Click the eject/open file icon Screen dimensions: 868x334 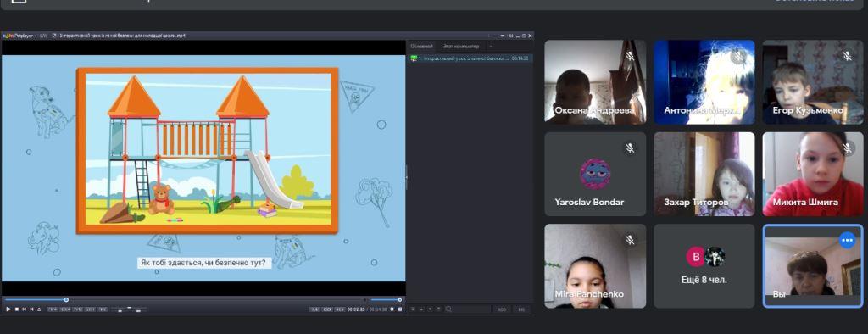pyautogui.click(x=39, y=309)
